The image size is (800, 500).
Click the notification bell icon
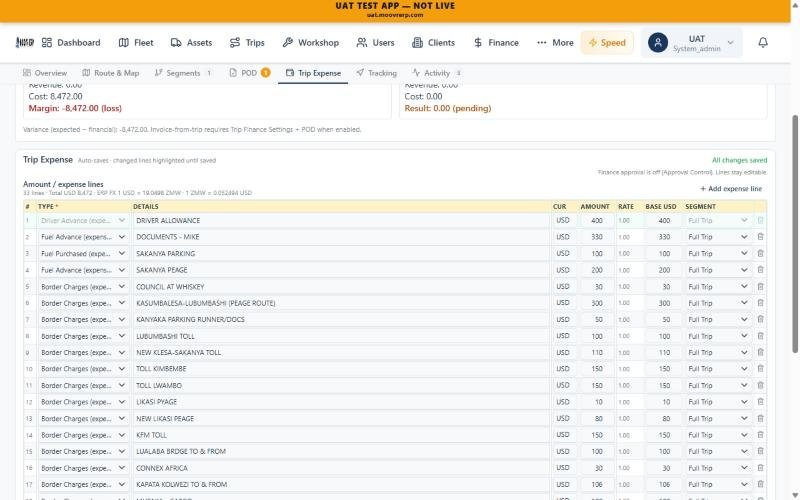(763, 42)
